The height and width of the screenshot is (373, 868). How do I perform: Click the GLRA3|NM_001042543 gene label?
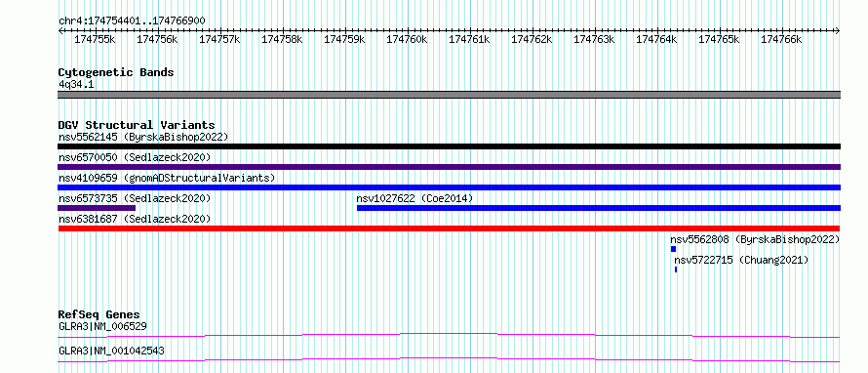[111, 351]
